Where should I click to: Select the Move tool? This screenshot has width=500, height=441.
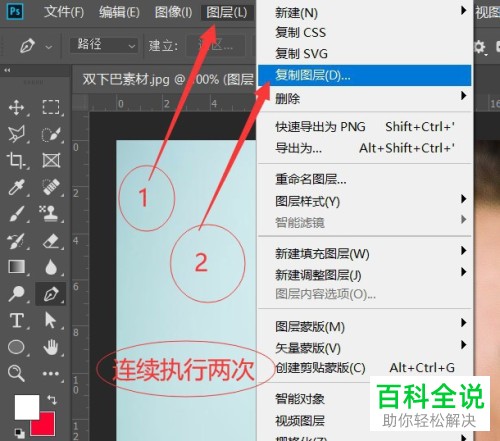click(x=16, y=108)
